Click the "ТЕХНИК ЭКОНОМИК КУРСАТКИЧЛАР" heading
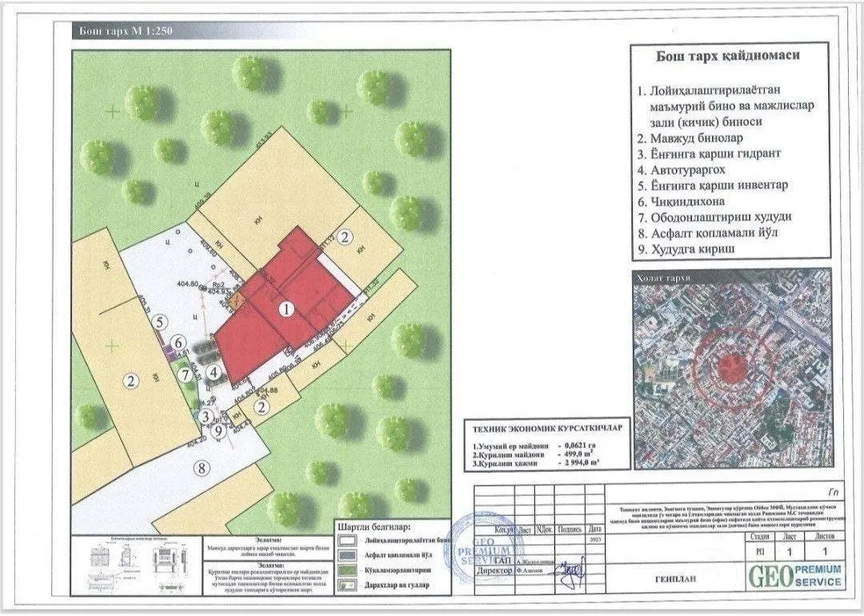Screen dimensions: 864x616 pos(547,428)
